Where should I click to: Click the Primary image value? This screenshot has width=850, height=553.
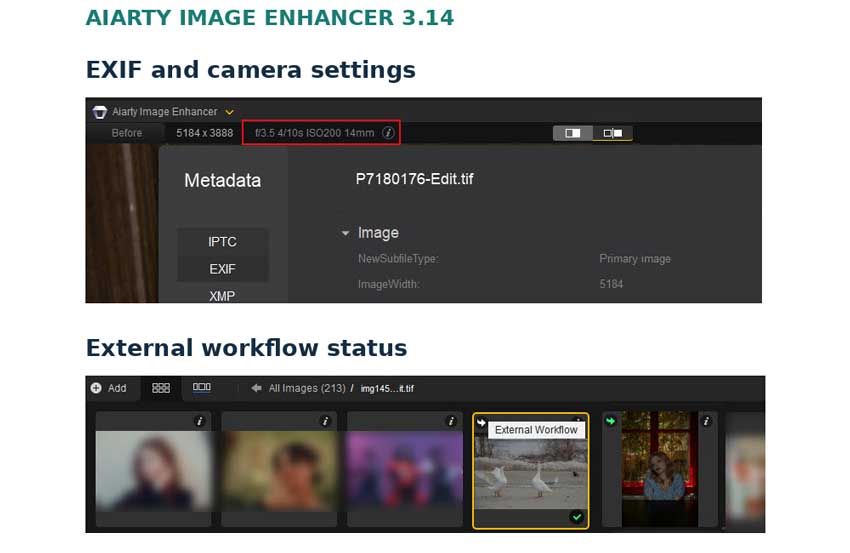tap(635, 259)
